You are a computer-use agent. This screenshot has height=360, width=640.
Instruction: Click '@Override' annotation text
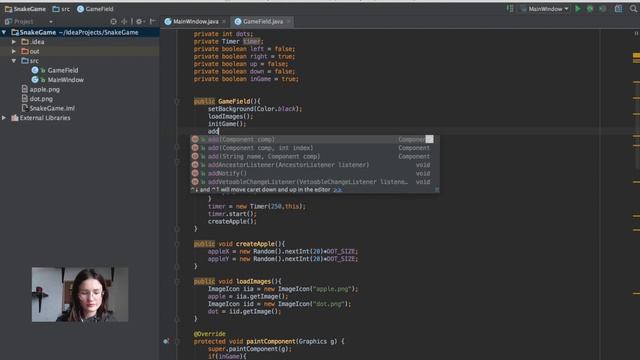point(209,334)
